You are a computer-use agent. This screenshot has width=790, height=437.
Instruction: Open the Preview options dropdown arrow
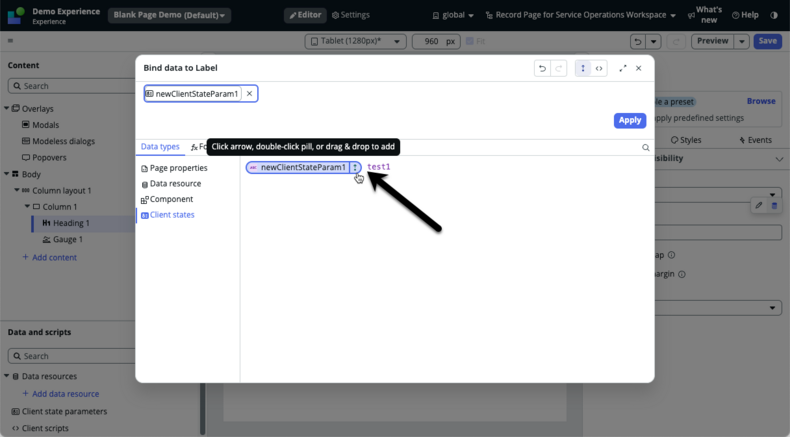(742, 41)
